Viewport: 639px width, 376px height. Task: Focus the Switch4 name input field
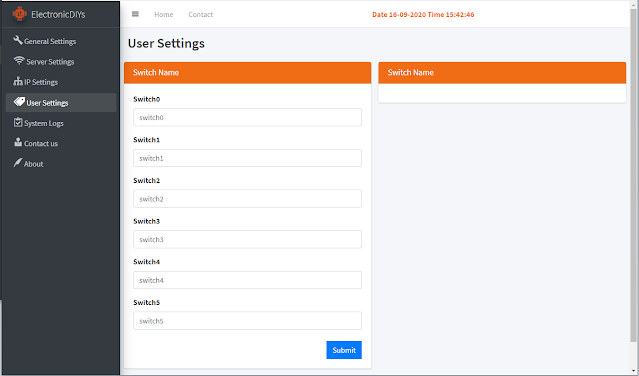point(247,280)
